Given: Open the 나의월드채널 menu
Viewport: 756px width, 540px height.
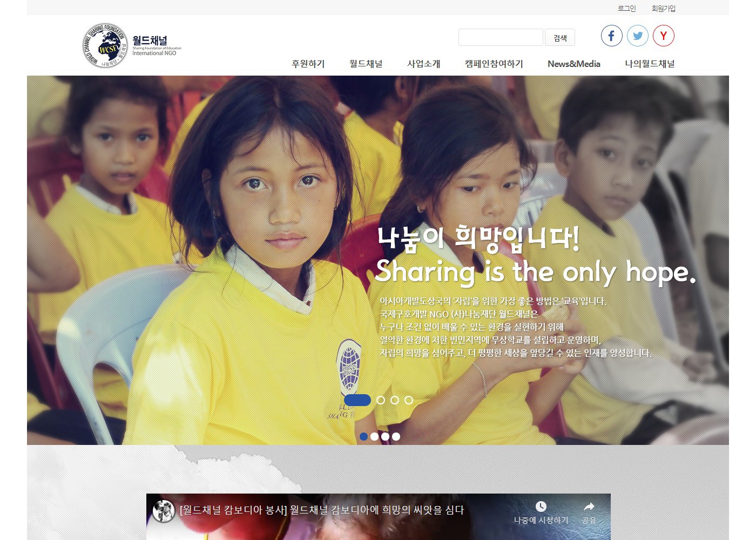Looking at the screenshot, I should pyautogui.click(x=650, y=64).
